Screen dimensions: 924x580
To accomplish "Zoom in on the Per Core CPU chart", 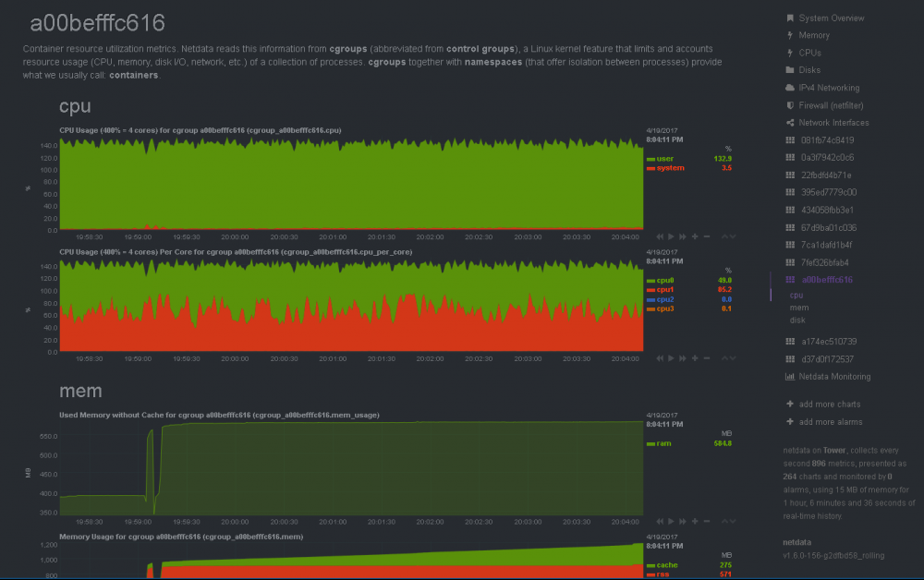I will click(x=695, y=358).
